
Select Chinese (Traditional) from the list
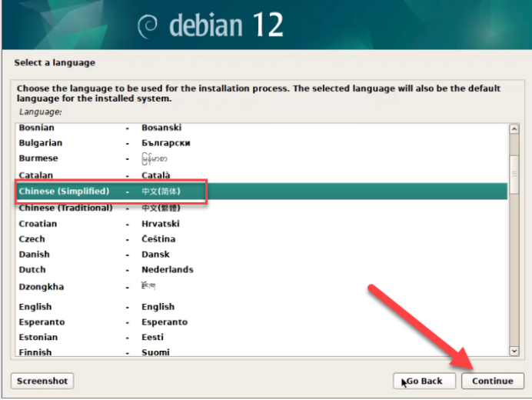(65, 208)
